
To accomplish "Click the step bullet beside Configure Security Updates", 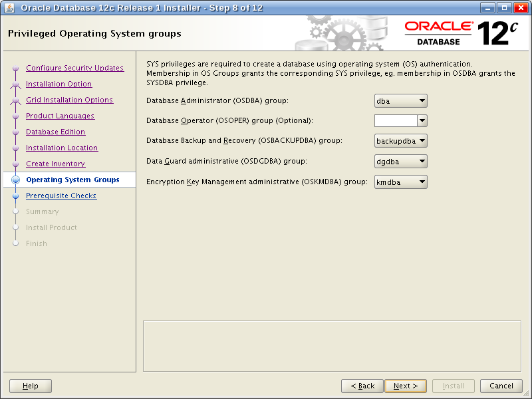I will pyautogui.click(x=16, y=68).
